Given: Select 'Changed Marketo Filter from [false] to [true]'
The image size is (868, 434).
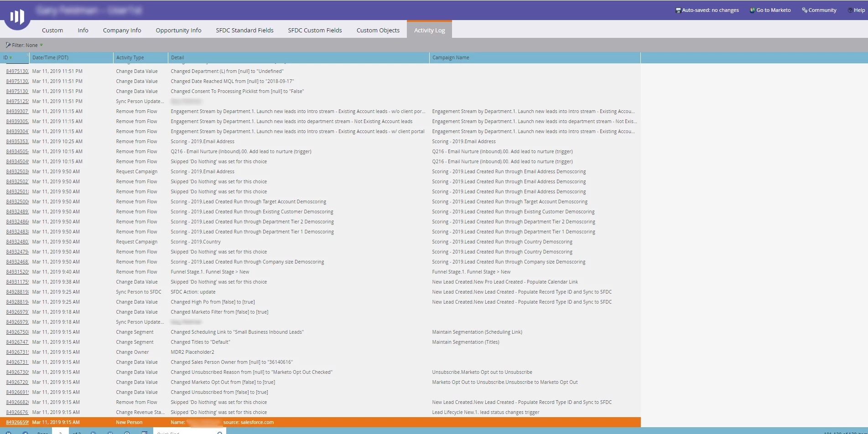Looking at the screenshot, I should click(x=219, y=312).
